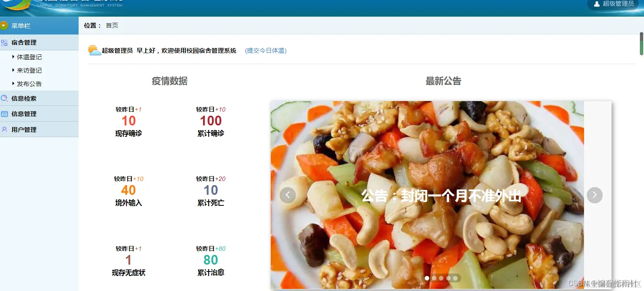Click the 超级管理员 user avatar icon

(x=597, y=4)
